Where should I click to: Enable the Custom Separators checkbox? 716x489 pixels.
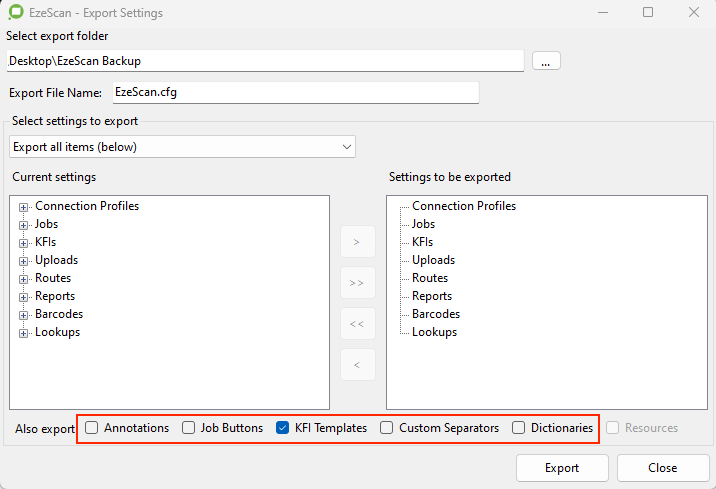[x=387, y=428]
